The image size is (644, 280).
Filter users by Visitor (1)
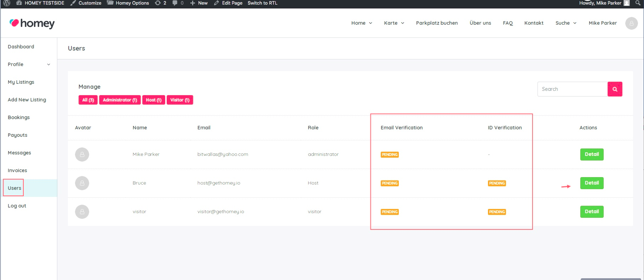coord(180,100)
